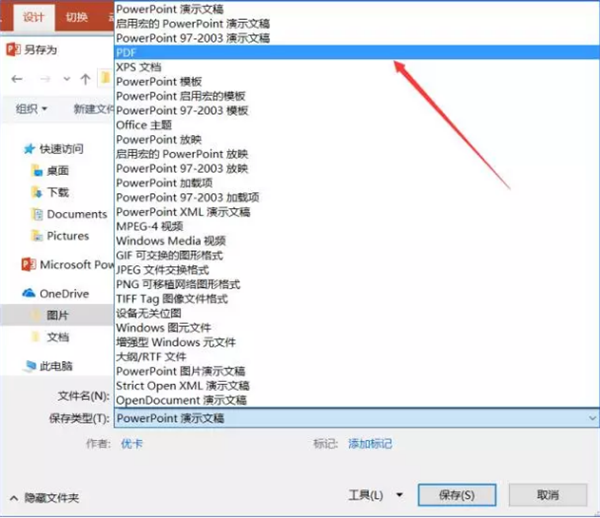Select 大纲/RTF 文件 format

pyautogui.click(x=357, y=357)
